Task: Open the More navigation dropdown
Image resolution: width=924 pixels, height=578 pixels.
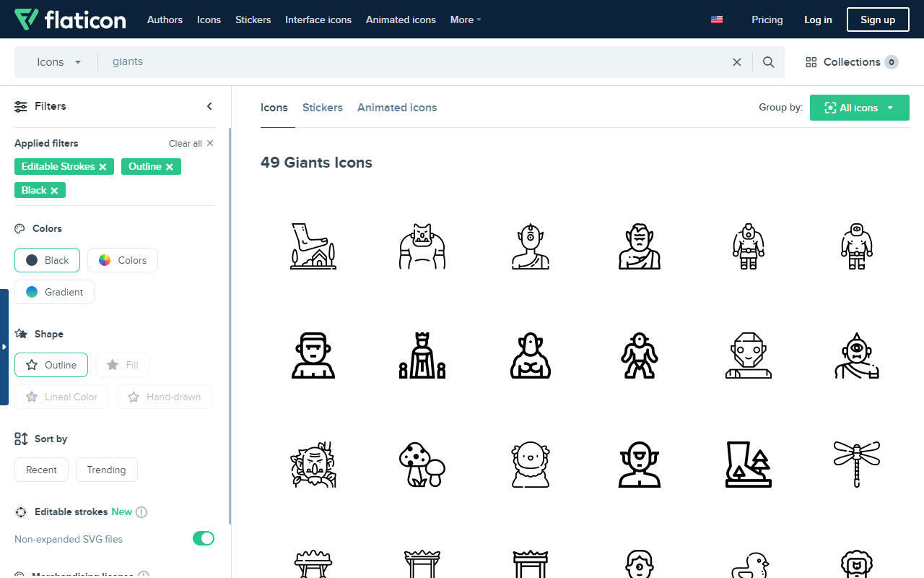Action: [x=464, y=20]
